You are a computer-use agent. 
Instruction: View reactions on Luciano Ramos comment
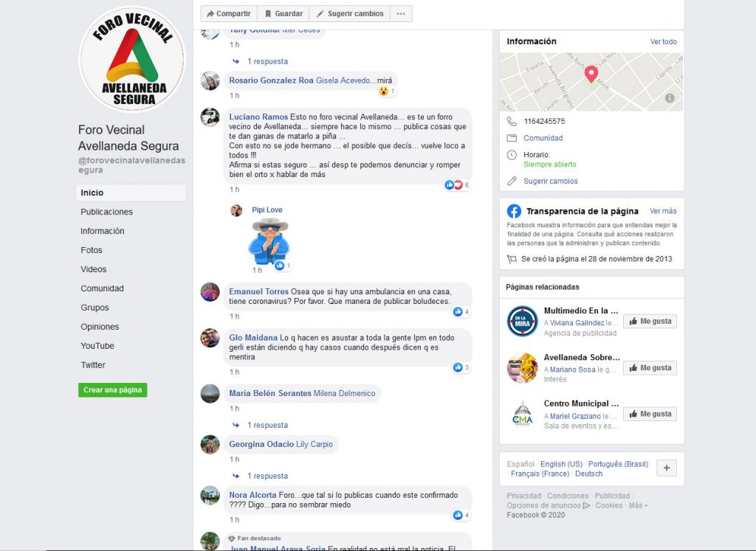coord(456,185)
